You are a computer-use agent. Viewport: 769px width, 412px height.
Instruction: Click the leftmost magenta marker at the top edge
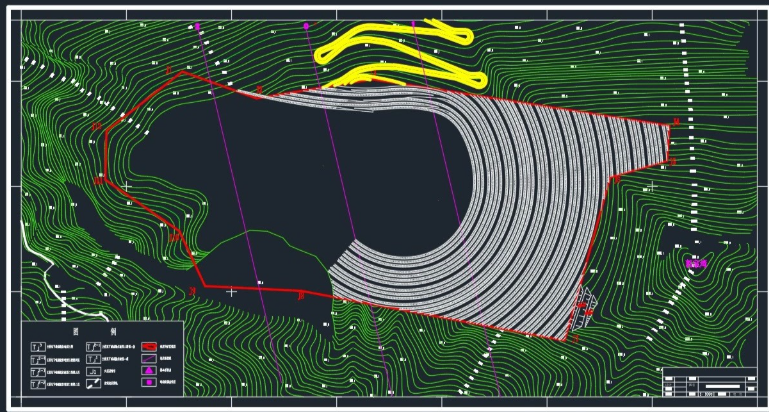(198, 26)
